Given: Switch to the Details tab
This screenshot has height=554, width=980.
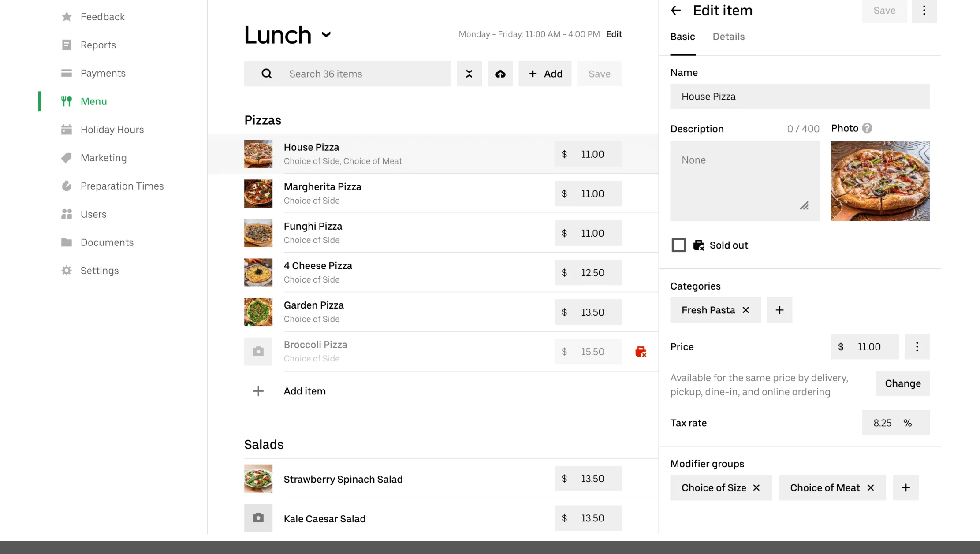Looking at the screenshot, I should coord(728,37).
